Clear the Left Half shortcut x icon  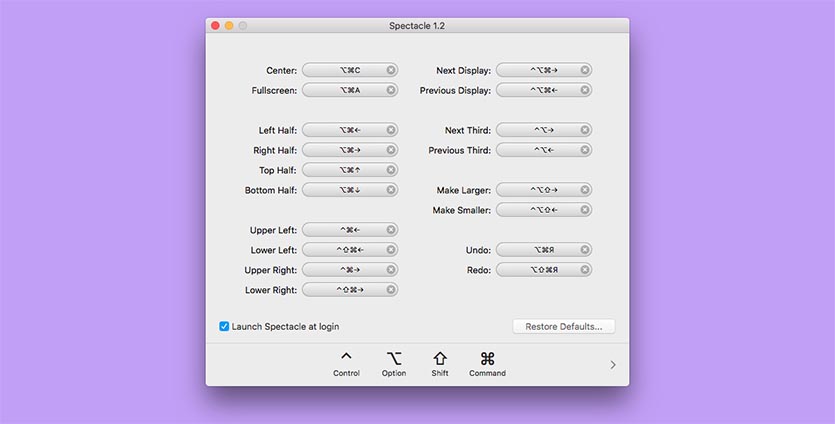pyautogui.click(x=391, y=130)
